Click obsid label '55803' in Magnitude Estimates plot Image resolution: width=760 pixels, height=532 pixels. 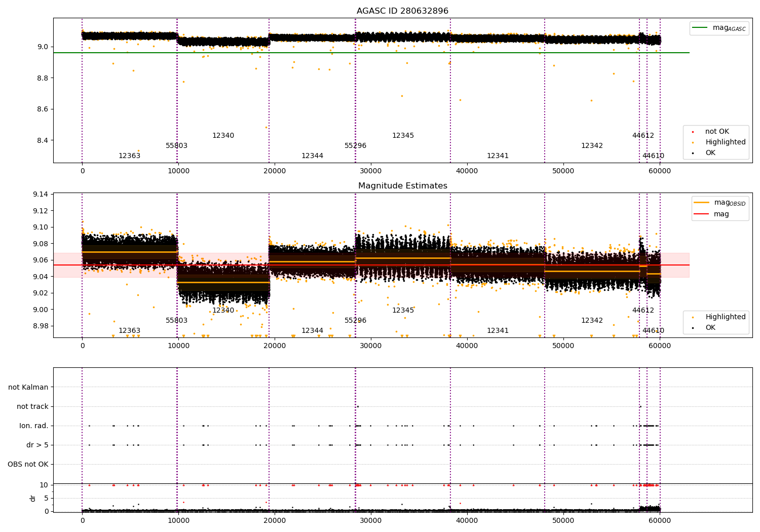click(x=176, y=321)
